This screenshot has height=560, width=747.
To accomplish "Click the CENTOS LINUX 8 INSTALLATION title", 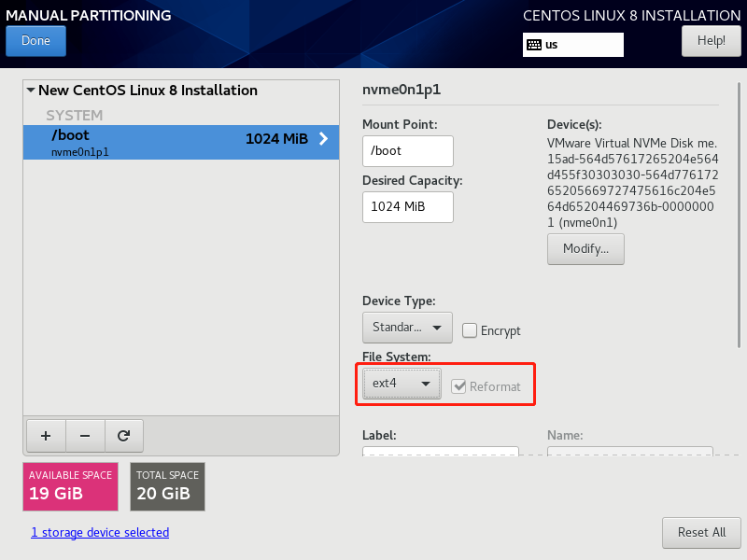I will click(x=632, y=15).
